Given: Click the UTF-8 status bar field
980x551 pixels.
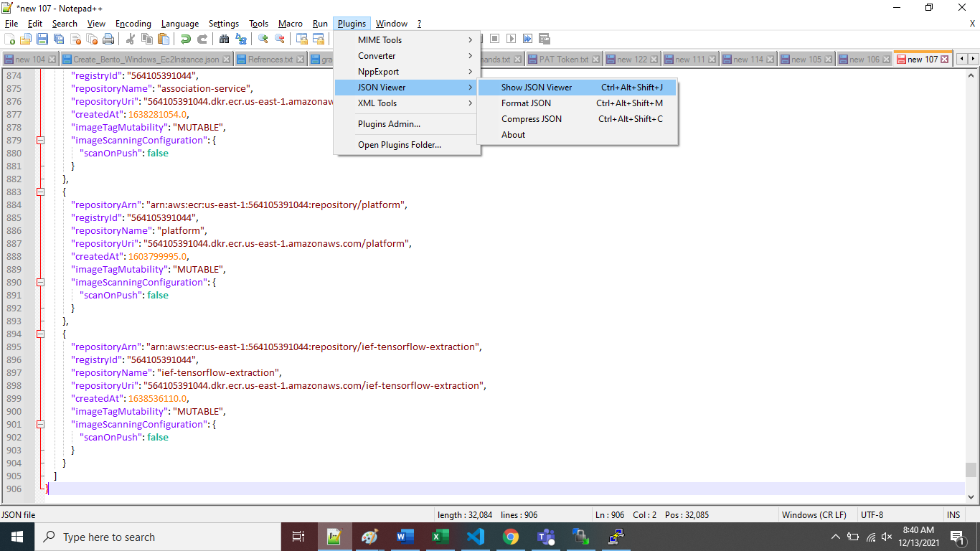Looking at the screenshot, I should [900, 515].
